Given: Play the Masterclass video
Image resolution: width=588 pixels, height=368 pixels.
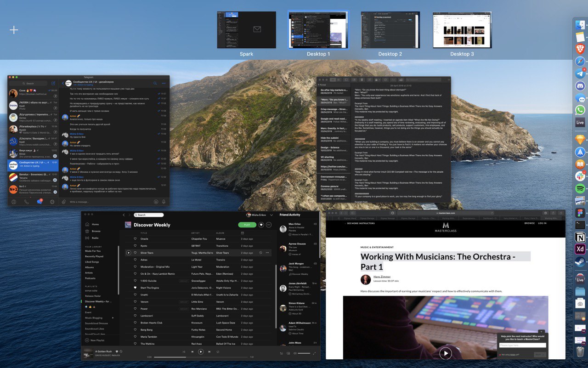Looking at the screenshot, I should pos(445,353).
